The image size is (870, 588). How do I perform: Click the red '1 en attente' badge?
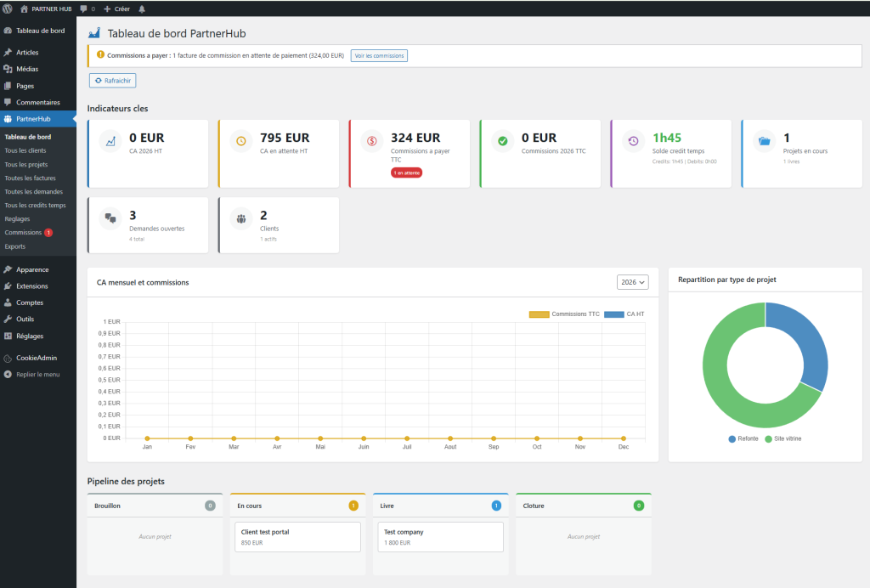click(x=407, y=173)
